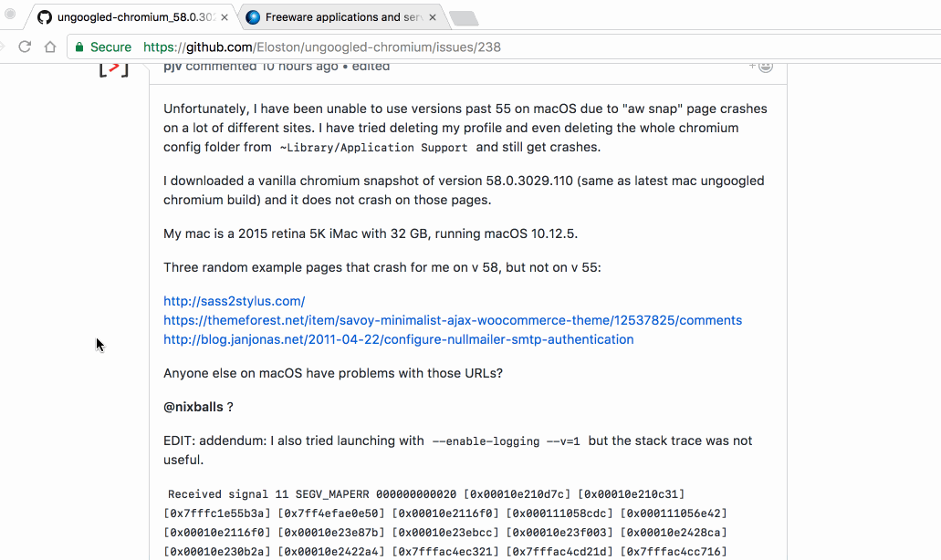Open the browser home page
941x560 pixels.
click(x=52, y=47)
